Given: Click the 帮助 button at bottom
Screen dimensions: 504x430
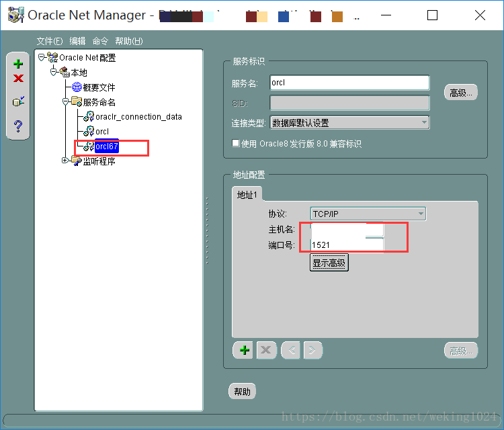Looking at the screenshot, I should tap(242, 392).
